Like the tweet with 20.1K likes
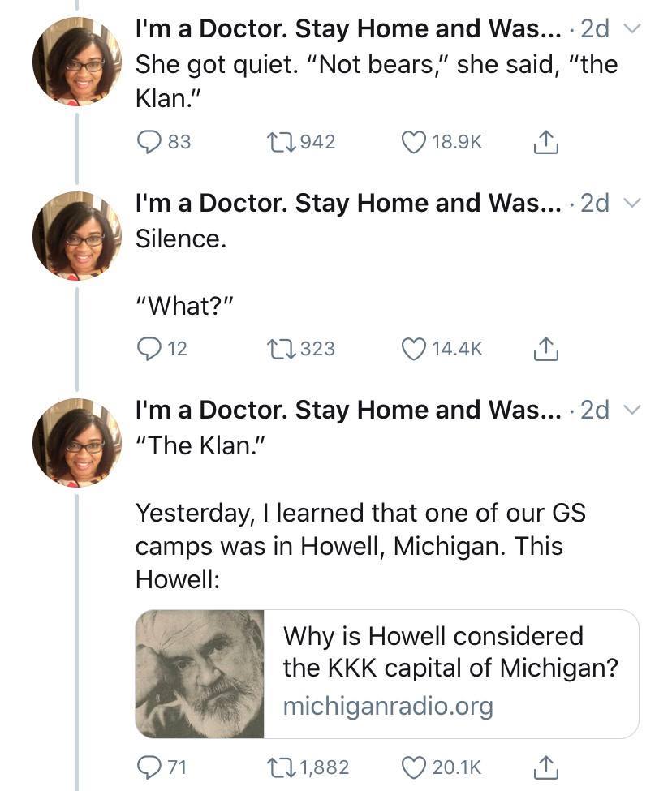This screenshot has width=672, height=791. [x=414, y=767]
